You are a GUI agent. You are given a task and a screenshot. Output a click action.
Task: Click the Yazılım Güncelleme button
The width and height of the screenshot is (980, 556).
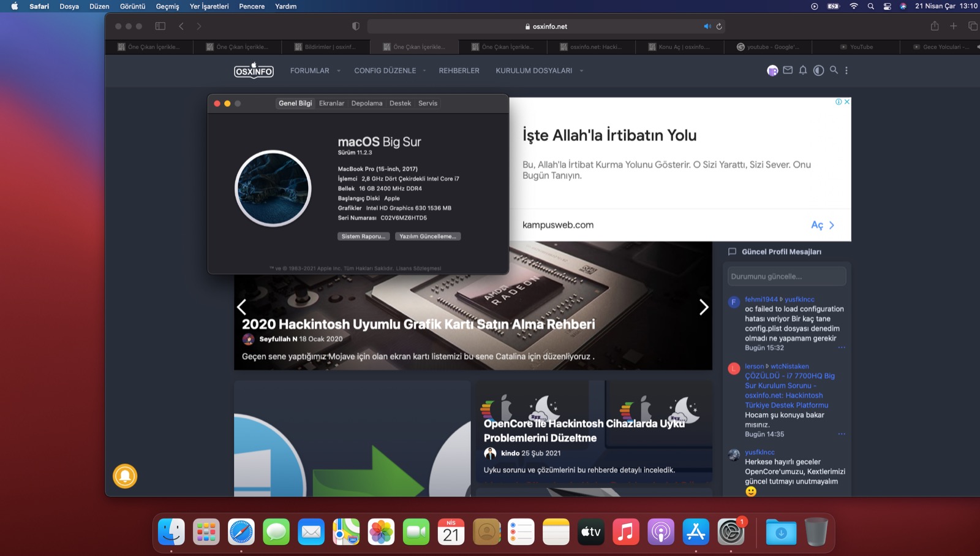428,236
